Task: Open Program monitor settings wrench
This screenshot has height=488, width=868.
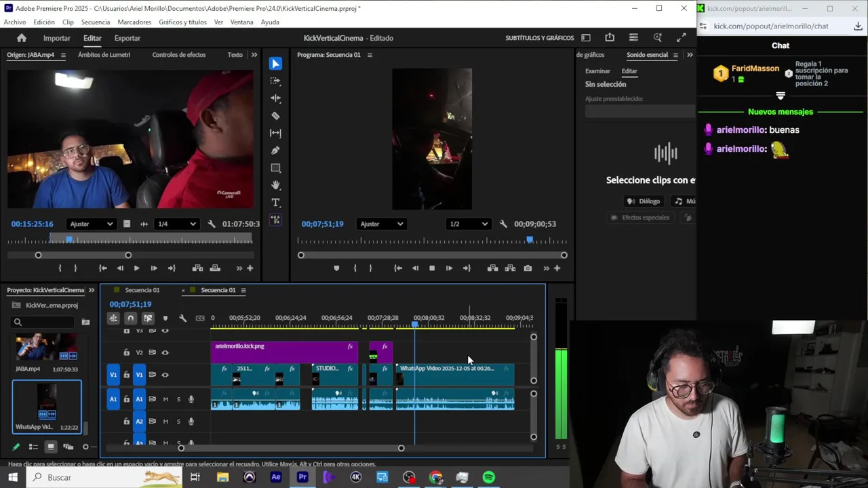Action: click(503, 224)
